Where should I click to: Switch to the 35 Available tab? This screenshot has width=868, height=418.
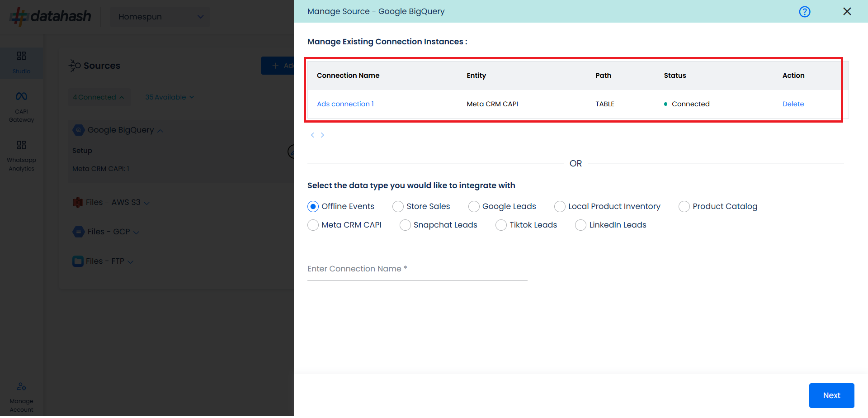(169, 97)
